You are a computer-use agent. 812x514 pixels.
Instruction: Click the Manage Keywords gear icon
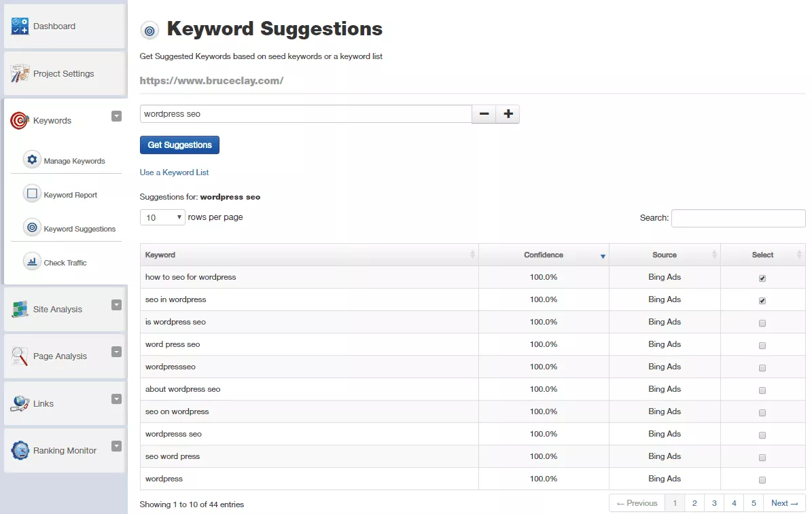coord(32,160)
